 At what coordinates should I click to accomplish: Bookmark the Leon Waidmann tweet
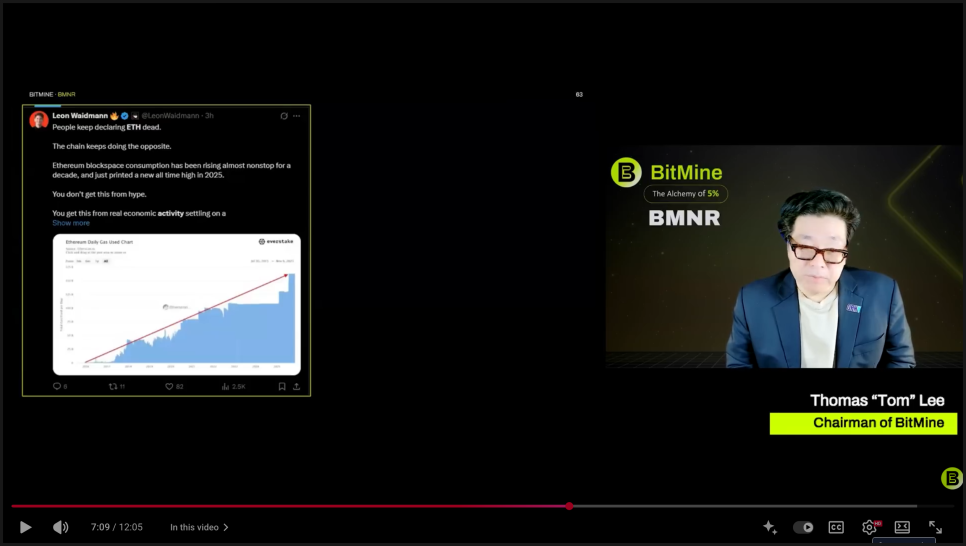pos(282,386)
